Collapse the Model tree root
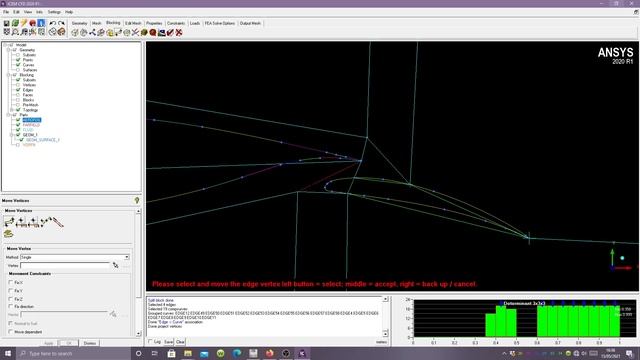Screen dimensions: 640x360 tap(5, 45)
